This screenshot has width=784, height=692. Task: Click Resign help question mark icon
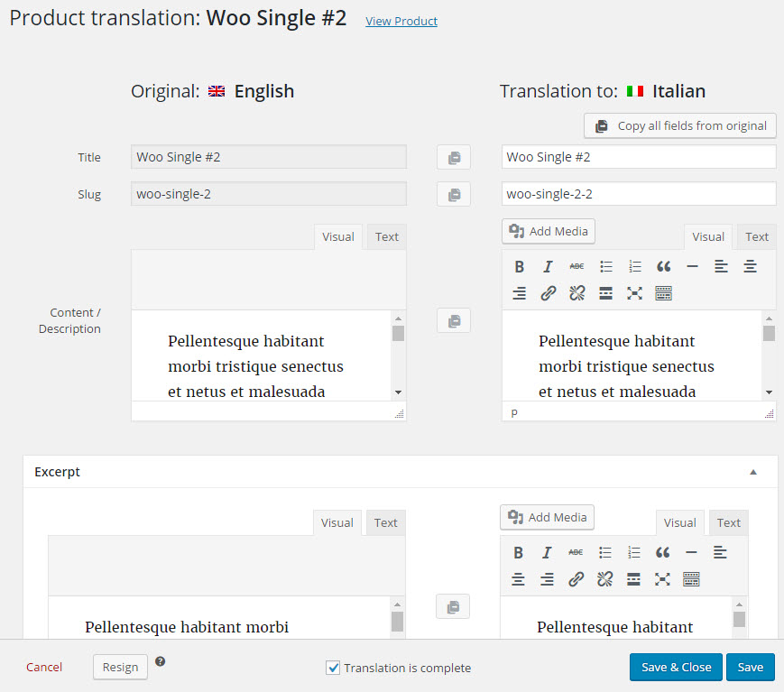[160, 661]
